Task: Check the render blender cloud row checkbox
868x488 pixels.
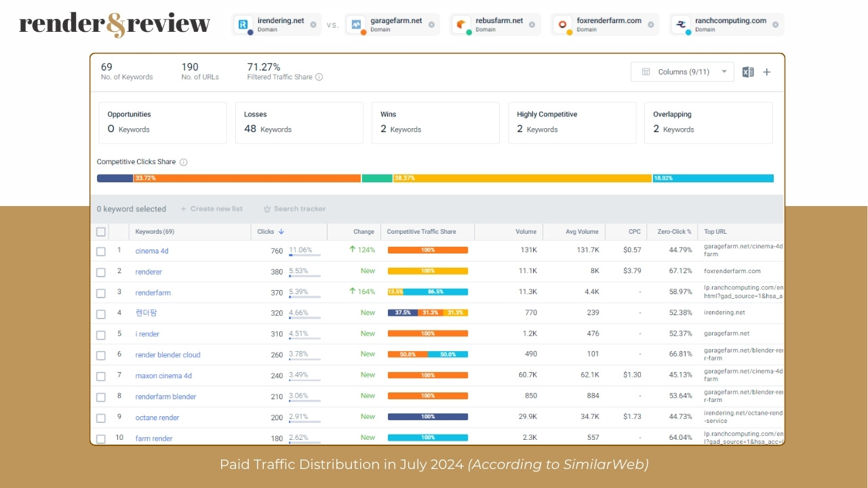Action: [x=101, y=356]
